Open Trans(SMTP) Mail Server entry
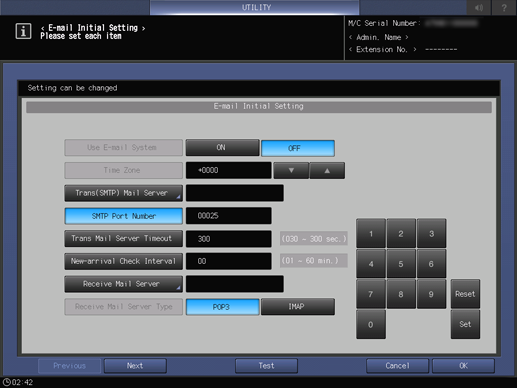This screenshot has height=388, width=517. click(x=123, y=193)
